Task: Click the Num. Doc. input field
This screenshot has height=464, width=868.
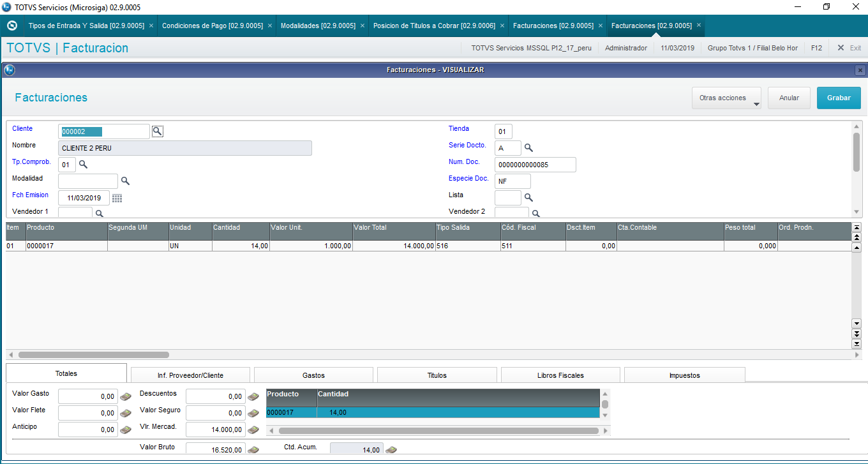Action: pos(535,165)
